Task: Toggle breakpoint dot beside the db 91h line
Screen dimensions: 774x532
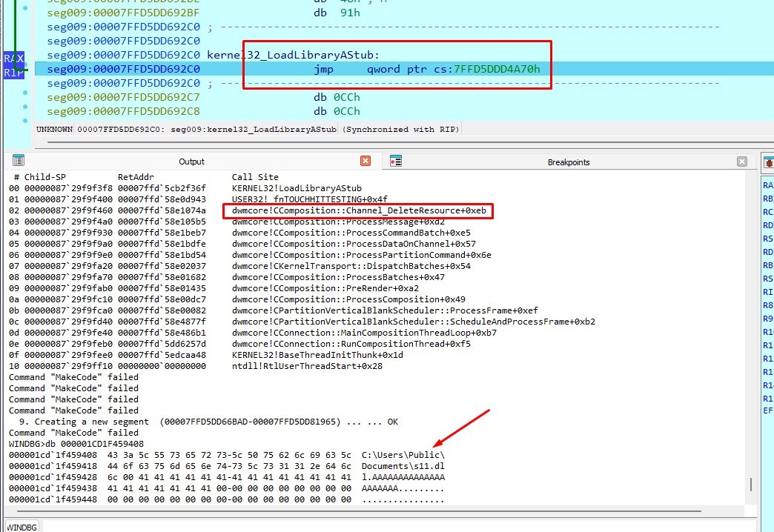Action: coord(25,8)
